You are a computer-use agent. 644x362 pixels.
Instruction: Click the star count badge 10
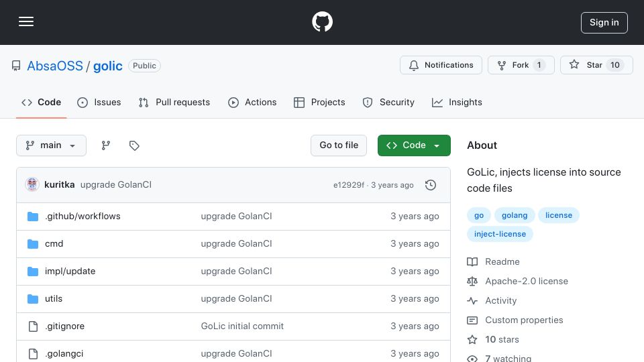[615, 65]
